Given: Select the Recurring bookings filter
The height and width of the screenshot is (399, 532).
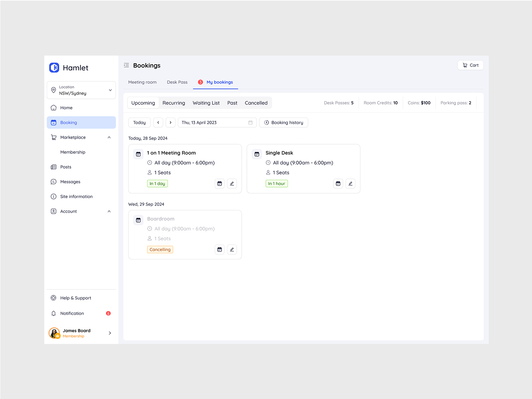Looking at the screenshot, I should tap(174, 103).
